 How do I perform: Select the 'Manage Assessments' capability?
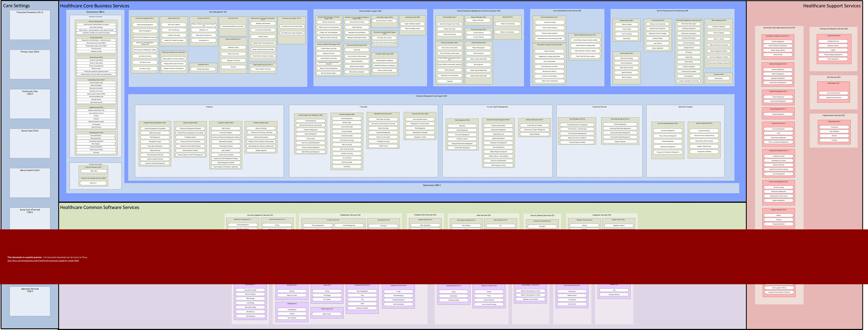pos(203,69)
